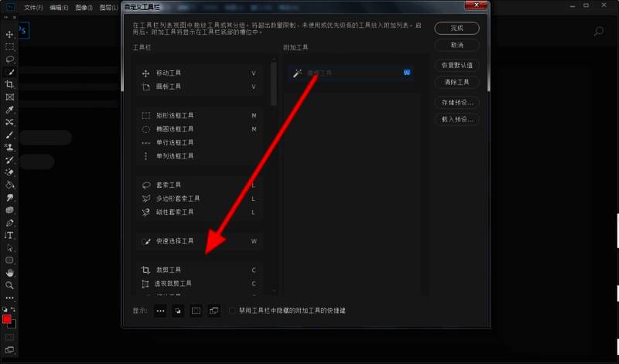Toggle the Quick Mask display button in the dialog
The image size is (619, 364).
(x=197, y=311)
